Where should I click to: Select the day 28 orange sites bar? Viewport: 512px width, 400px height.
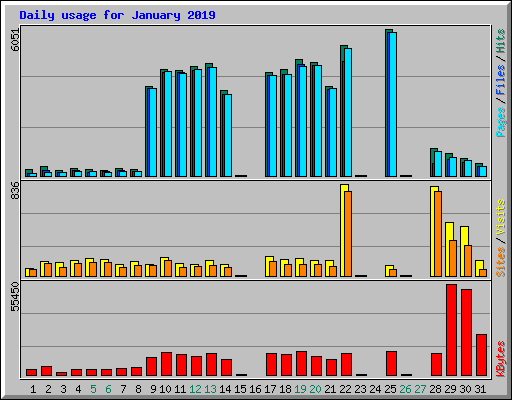click(438, 234)
